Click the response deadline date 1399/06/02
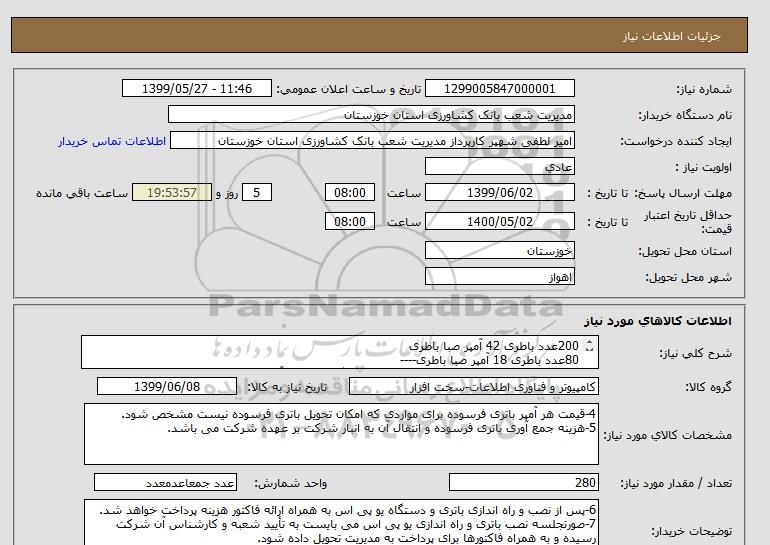Screen dimensions: 770x545 coord(499,192)
